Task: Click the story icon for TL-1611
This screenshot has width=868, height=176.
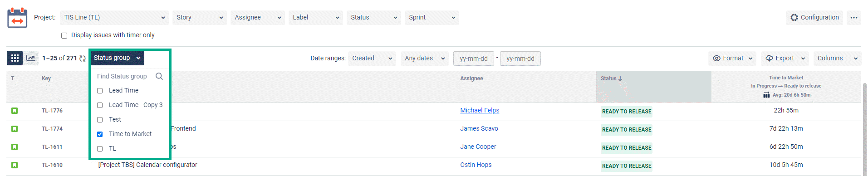Action: click(15, 147)
